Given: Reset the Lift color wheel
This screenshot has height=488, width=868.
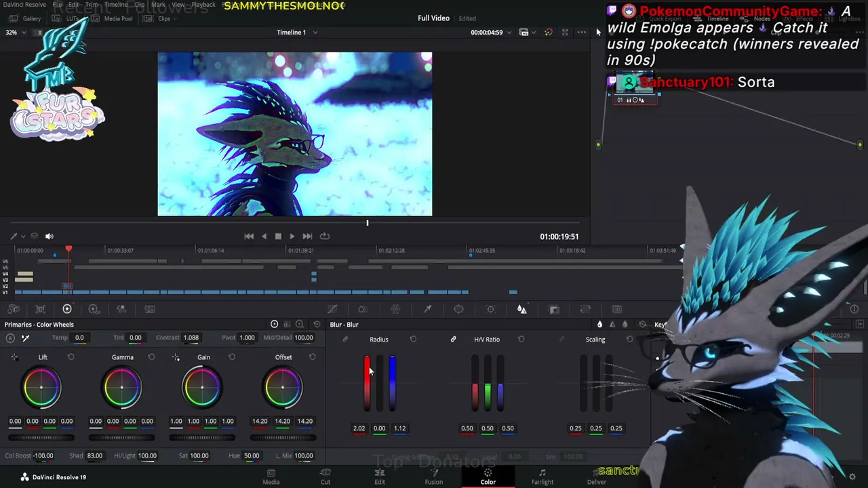Looking at the screenshot, I should [71, 357].
